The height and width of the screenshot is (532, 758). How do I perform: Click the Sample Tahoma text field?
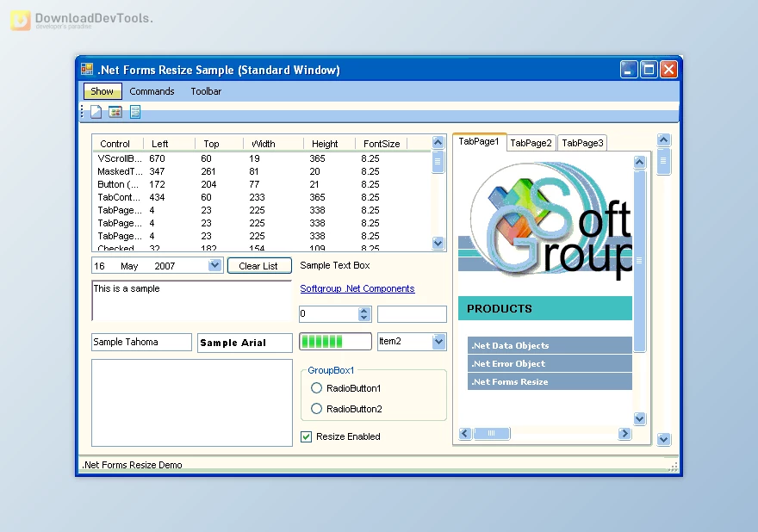pos(141,342)
